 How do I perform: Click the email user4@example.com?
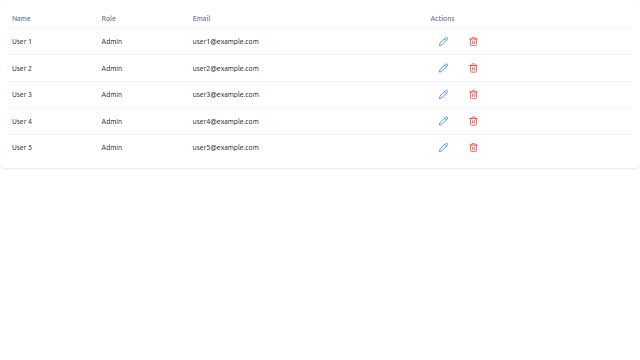[226, 121]
